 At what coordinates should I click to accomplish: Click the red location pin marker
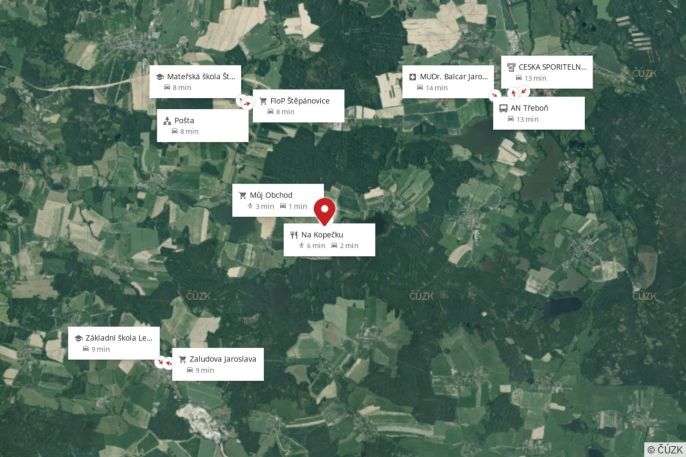coord(324,212)
